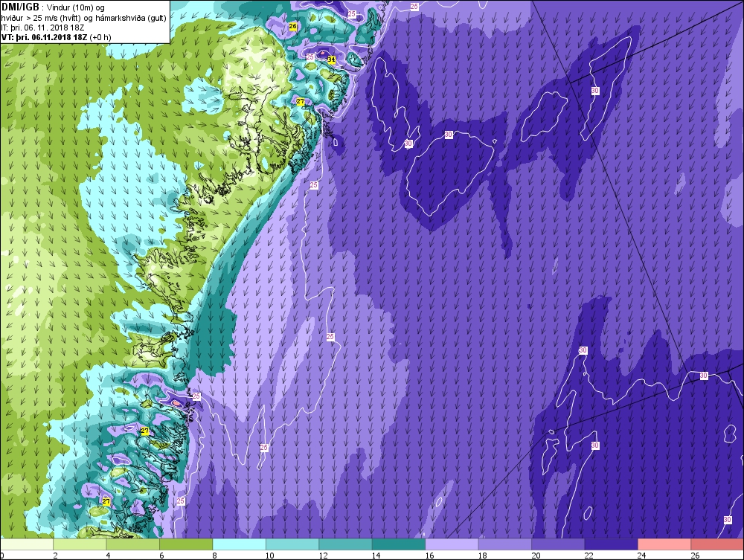Screen dimensions: 744x560
Task: Pick the 22–24 m/s dark indigo legend swatch
Action: pyautogui.click(x=611, y=544)
